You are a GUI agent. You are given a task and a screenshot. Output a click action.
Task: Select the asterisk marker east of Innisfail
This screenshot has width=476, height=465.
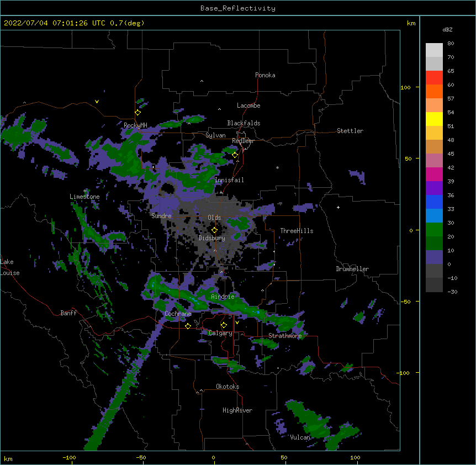(277, 167)
